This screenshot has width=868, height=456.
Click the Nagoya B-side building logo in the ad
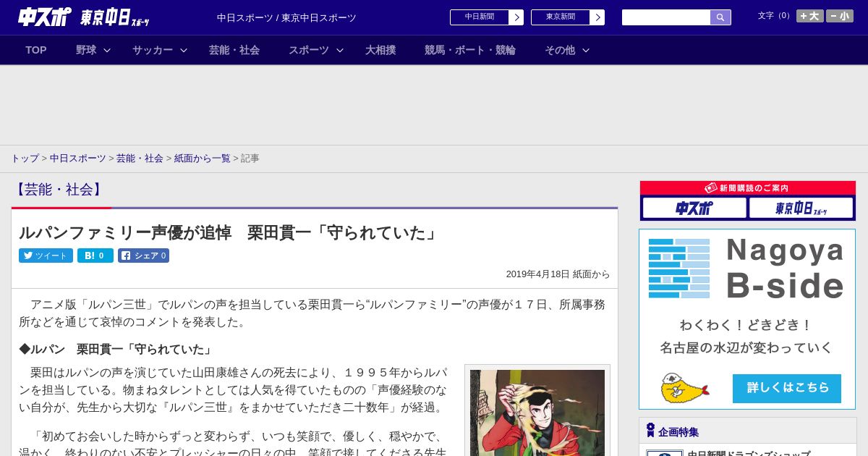pos(679,269)
